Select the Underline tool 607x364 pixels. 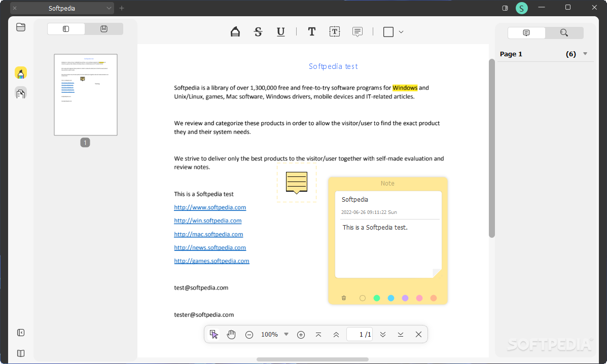281,32
